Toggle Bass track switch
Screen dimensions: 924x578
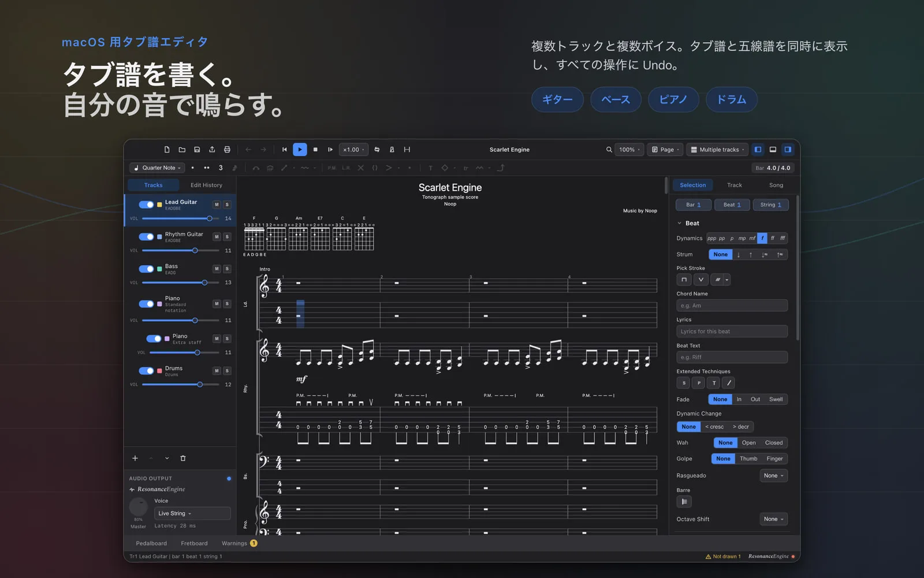146,269
